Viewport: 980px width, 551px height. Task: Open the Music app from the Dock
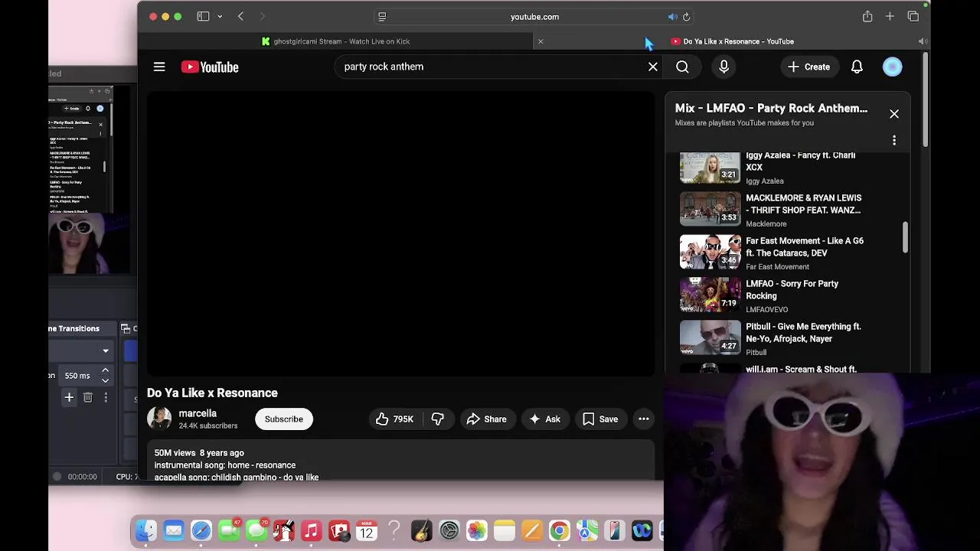tap(311, 530)
